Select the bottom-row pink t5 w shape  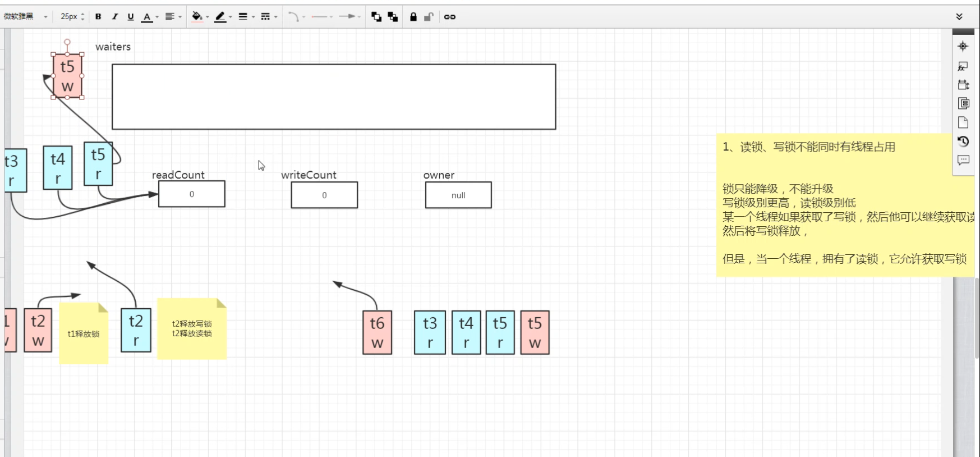[535, 332]
